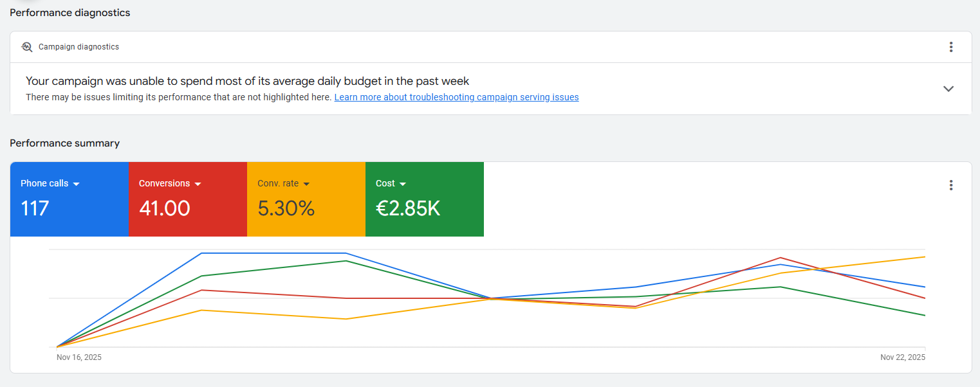
Task: Select the yellow tile value 5.30%
Action: [x=286, y=208]
